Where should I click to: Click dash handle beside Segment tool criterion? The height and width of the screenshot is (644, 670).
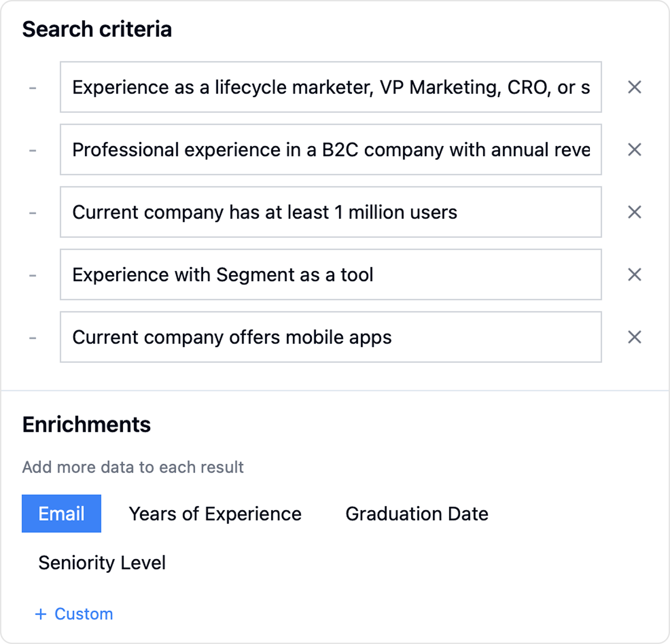click(x=33, y=275)
